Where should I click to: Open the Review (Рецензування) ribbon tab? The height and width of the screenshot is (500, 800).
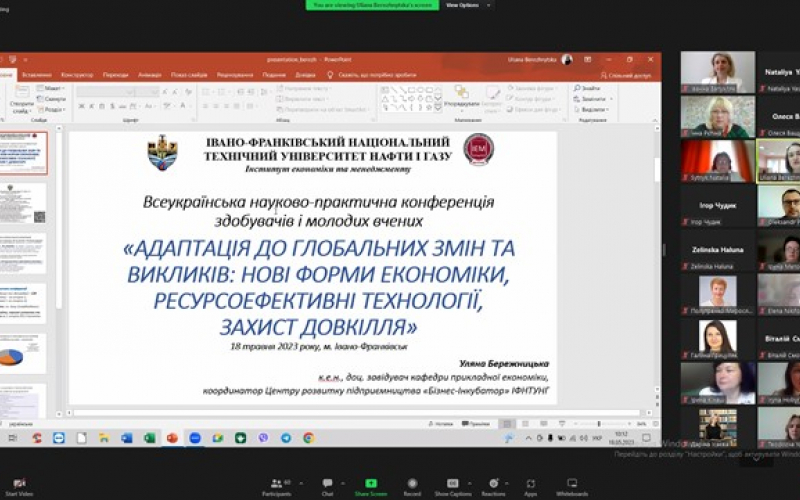click(235, 75)
